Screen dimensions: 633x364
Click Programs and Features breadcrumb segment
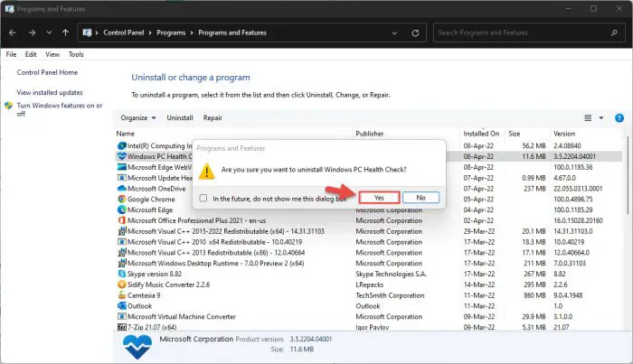pyautogui.click(x=232, y=33)
